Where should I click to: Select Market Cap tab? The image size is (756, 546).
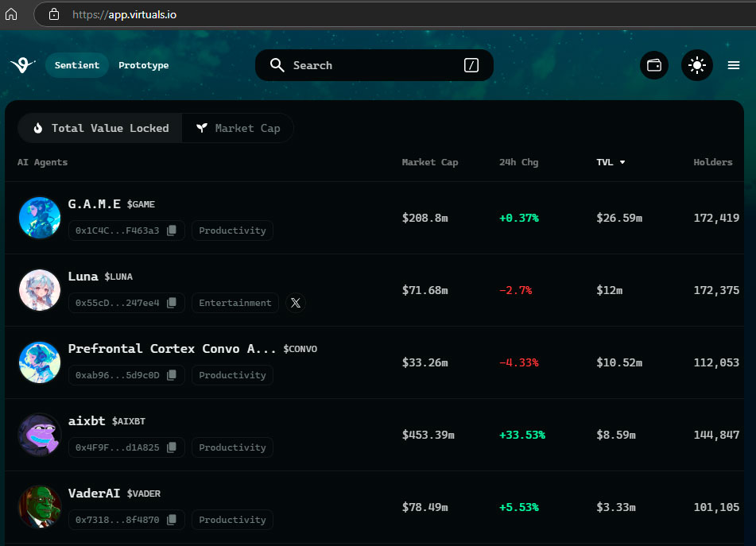tap(238, 128)
